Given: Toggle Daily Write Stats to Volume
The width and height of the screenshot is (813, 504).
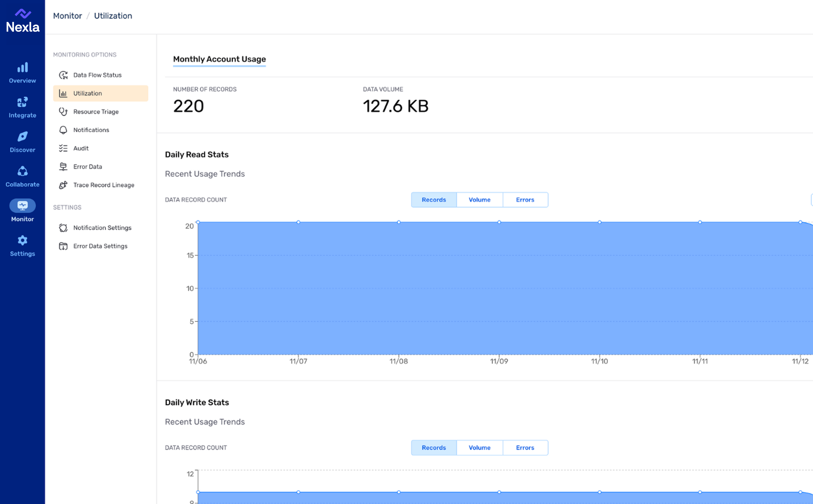Looking at the screenshot, I should tap(479, 448).
